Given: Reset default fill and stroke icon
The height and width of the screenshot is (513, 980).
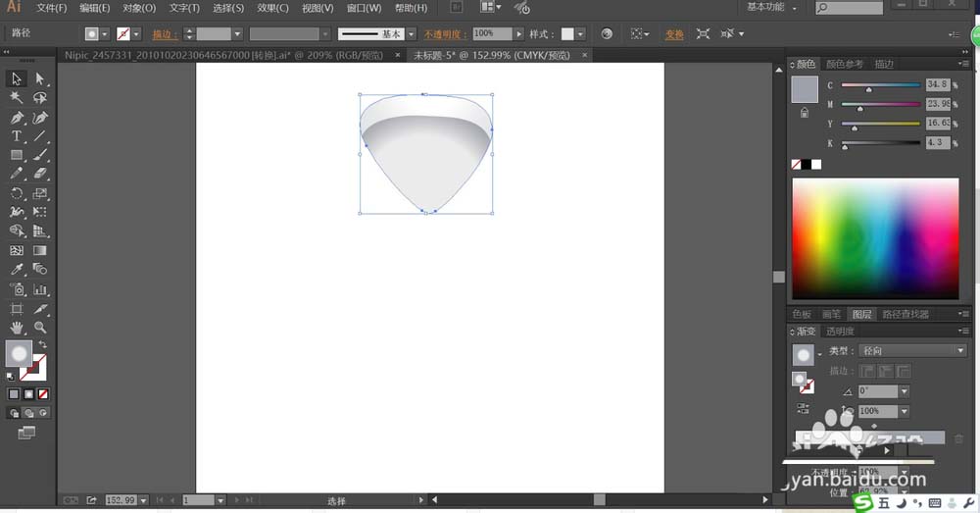Looking at the screenshot, I should (x=10, y=376).
